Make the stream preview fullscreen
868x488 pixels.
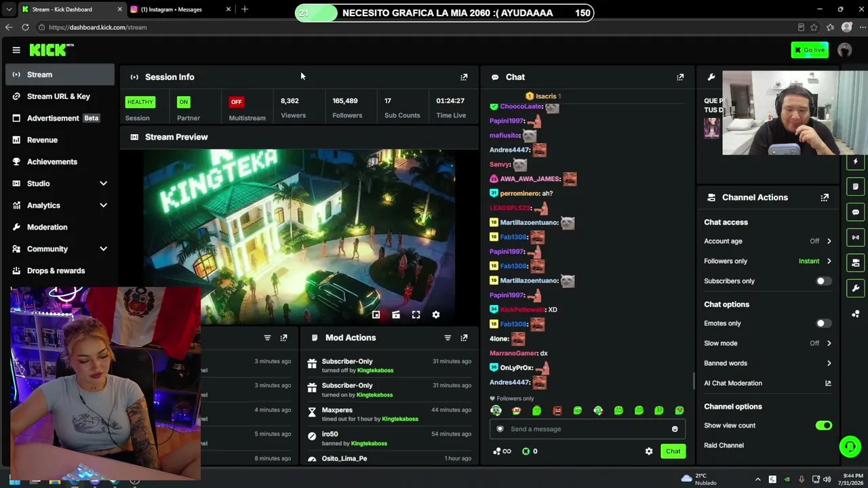coord(416,314)
